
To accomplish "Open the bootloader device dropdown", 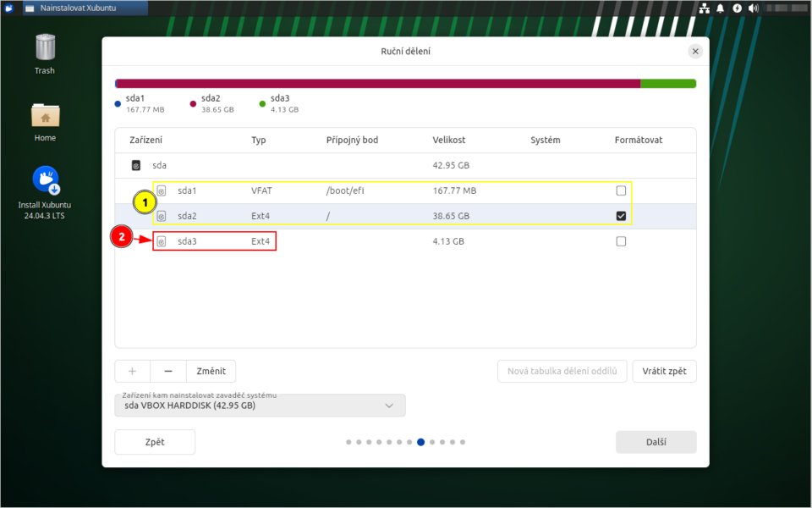I will pyautogui.click(x=260, y=406).
